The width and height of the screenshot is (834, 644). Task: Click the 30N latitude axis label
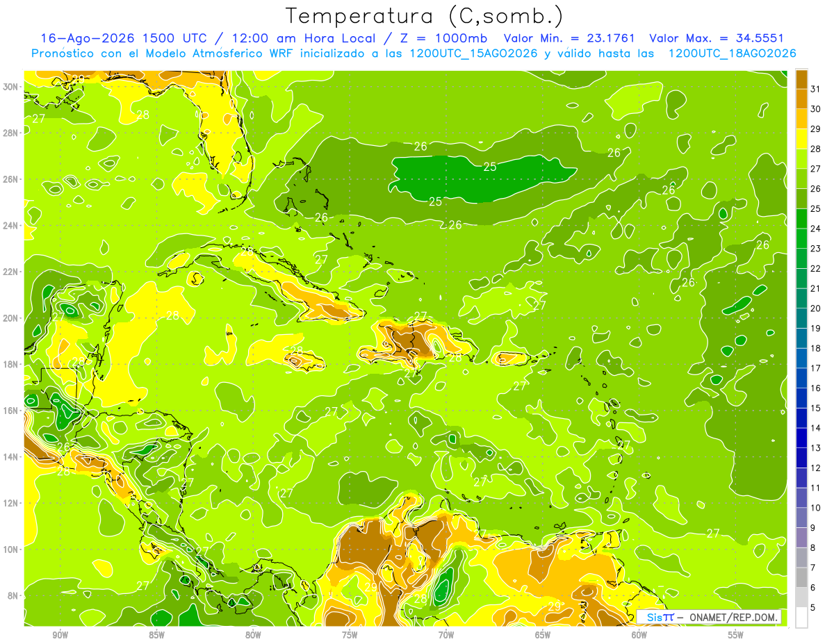(10, 87)
